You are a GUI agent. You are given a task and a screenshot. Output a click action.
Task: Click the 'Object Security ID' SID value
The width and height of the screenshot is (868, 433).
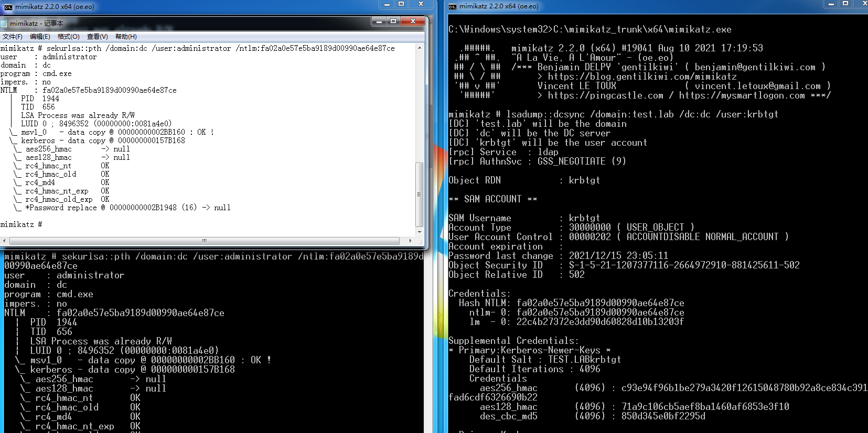tap(684, 265)
